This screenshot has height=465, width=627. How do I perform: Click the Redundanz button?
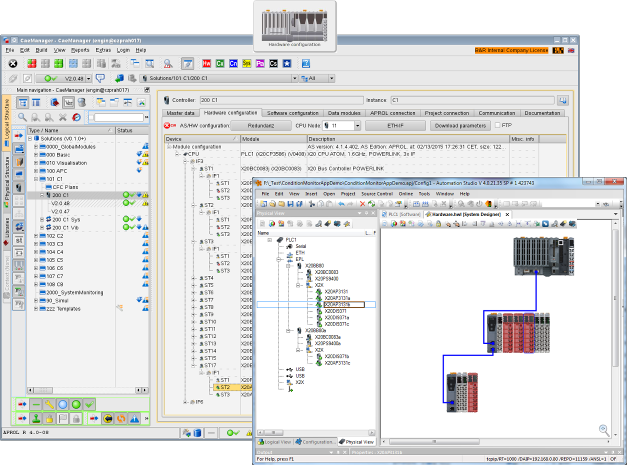coord(261,126)
